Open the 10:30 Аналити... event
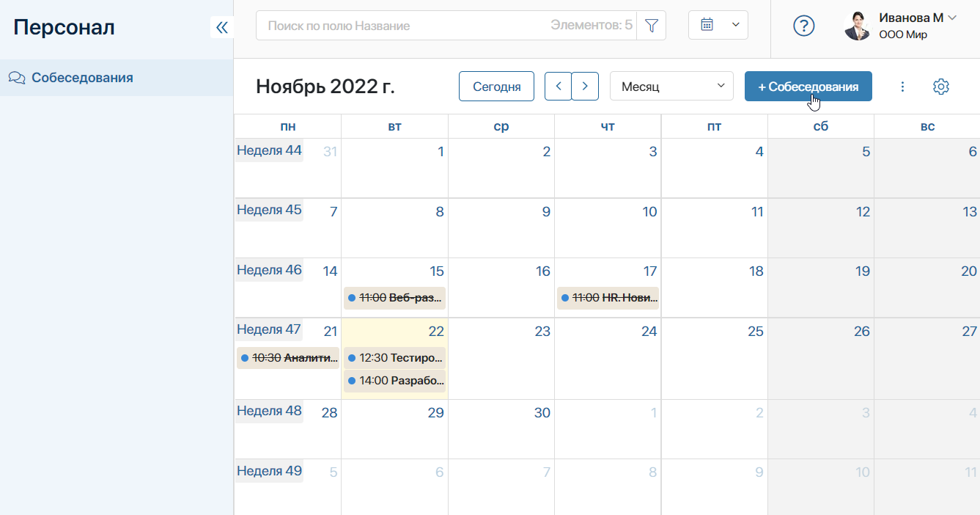 [x=288, y=358]
